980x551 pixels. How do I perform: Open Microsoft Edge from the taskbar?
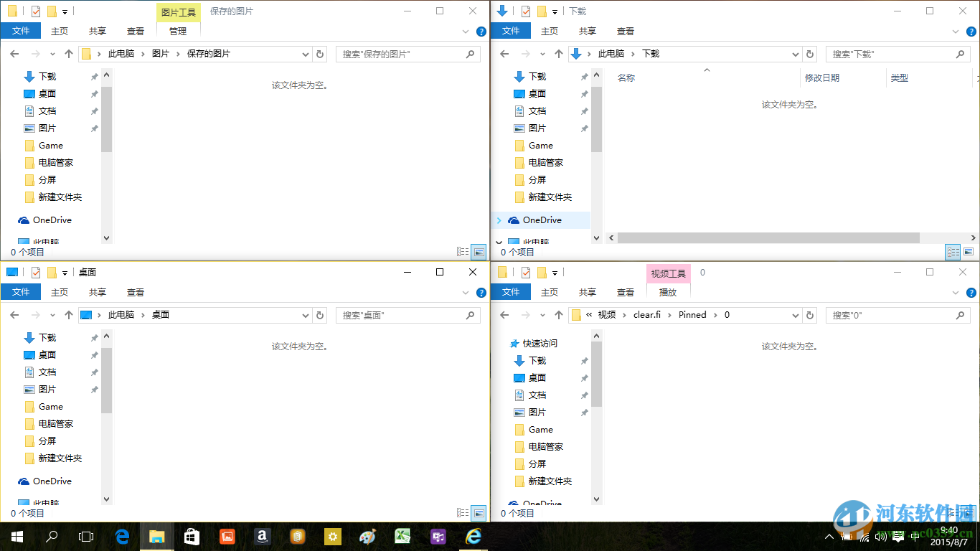[x=122, y=536]
